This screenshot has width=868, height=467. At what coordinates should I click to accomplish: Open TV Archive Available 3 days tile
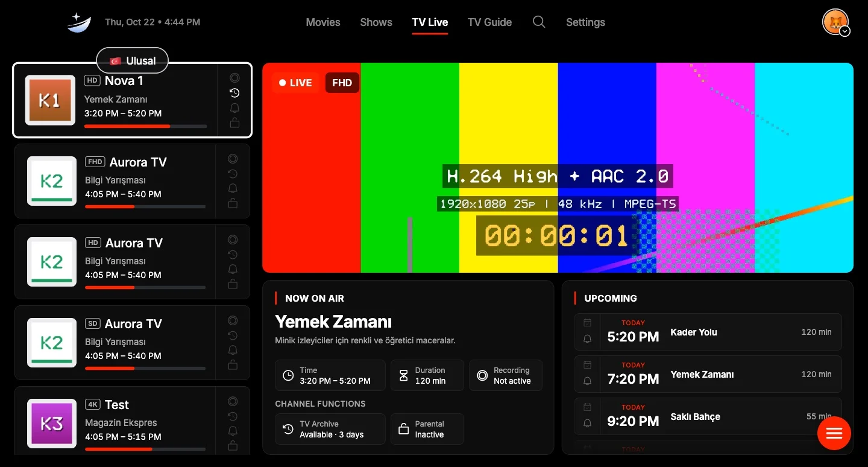pyautogui.click(x=330, y=429)
